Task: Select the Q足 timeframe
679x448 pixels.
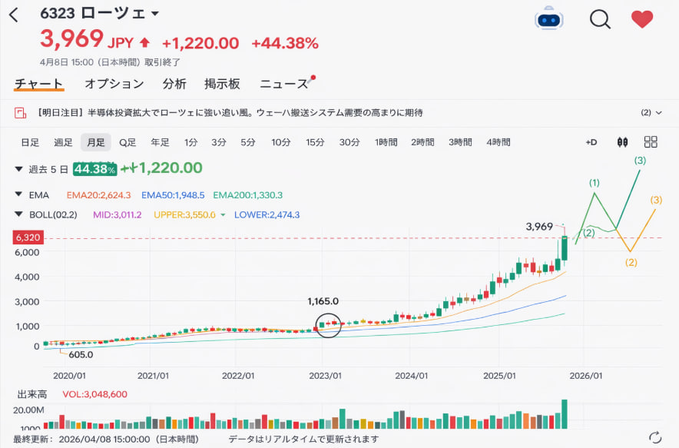Action: [128, 142]
